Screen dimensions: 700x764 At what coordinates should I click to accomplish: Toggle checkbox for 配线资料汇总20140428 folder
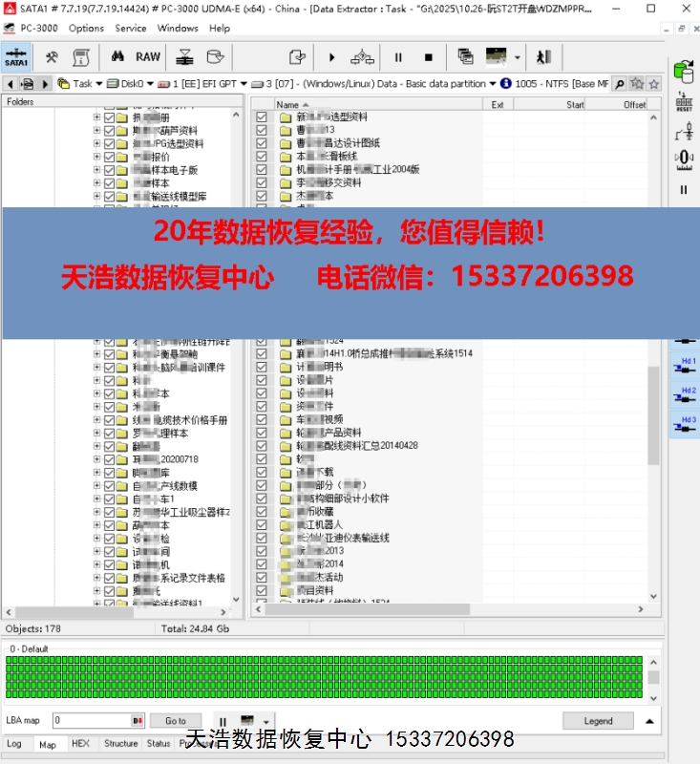click(x=262, y=446)
